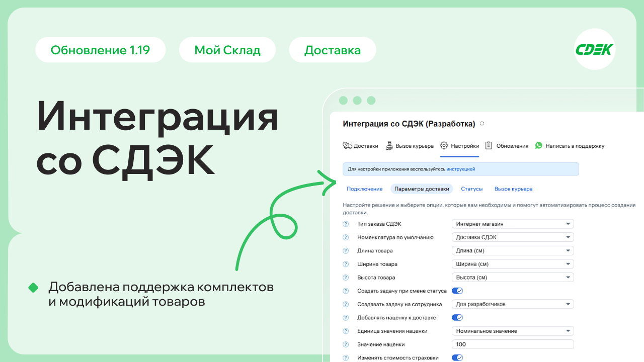
Task: Open the Вызов курьера top menu tab
Action: tap(410, 146)
